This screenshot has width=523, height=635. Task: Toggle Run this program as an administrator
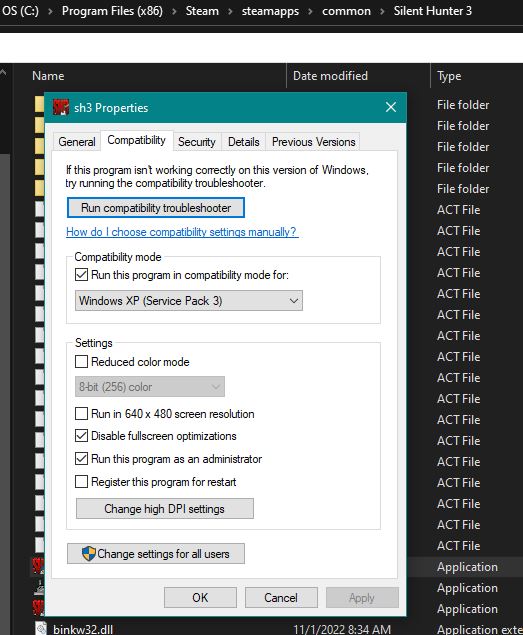click(x=81, y=458)
